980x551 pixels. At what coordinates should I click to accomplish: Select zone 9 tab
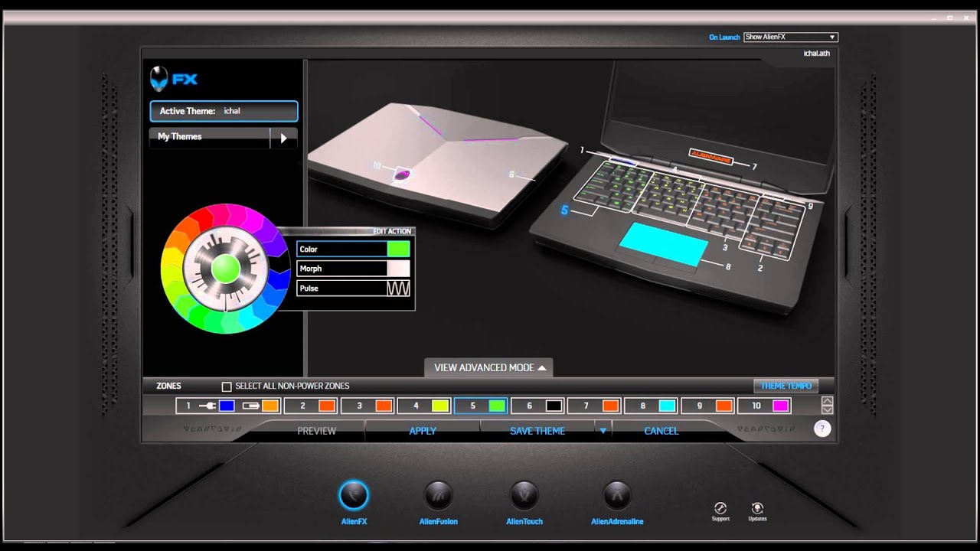(708, 406)
